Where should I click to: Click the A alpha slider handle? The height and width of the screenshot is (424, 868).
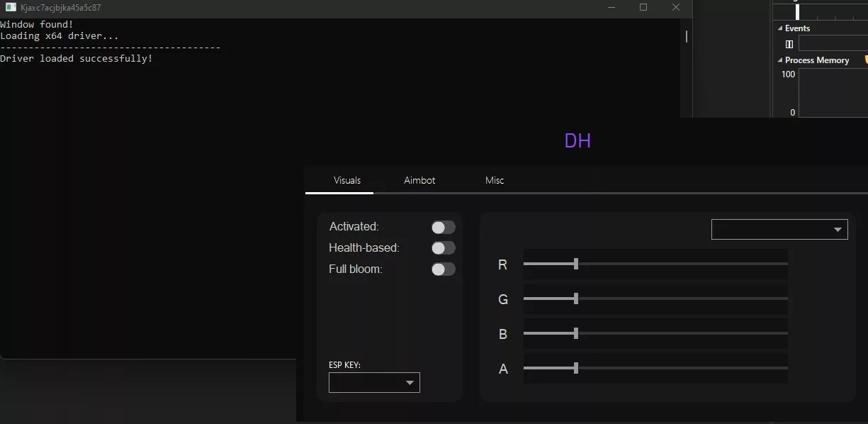[576, 368]
